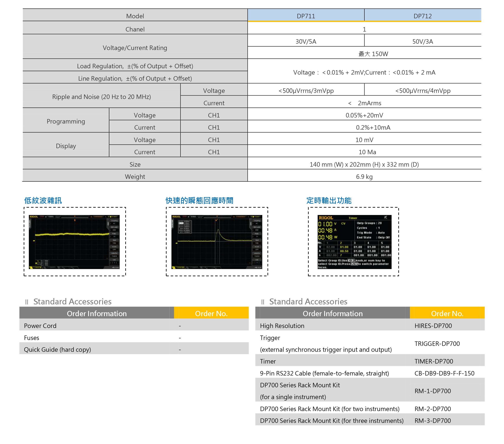Click the TIMER-DP700 order number
Screen dimensions: 504x444
click(434, 361)
